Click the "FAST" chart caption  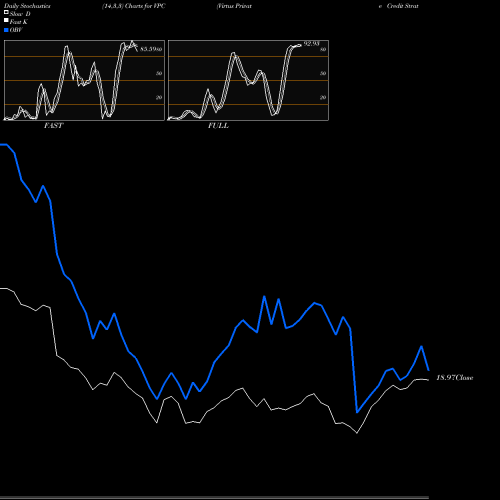(x=53, y=126)
